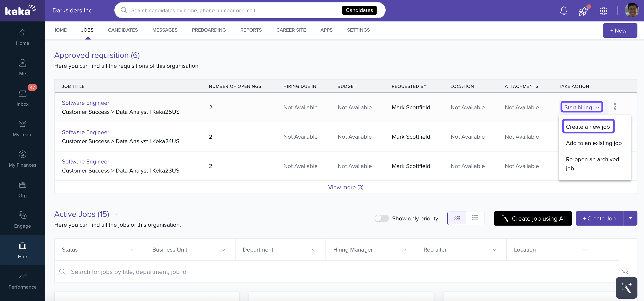The width and height of the screenshot is (644, 301).
Task: Click View more (3) link
Action: point(345,187)
